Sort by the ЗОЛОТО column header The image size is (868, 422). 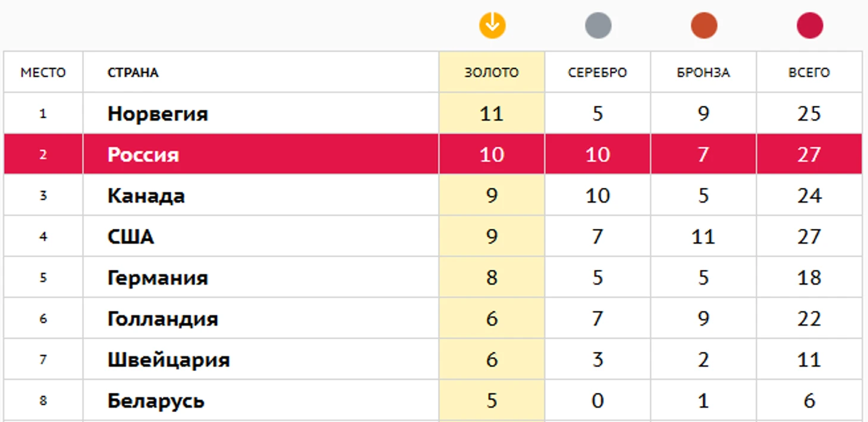tap(492, 73)
